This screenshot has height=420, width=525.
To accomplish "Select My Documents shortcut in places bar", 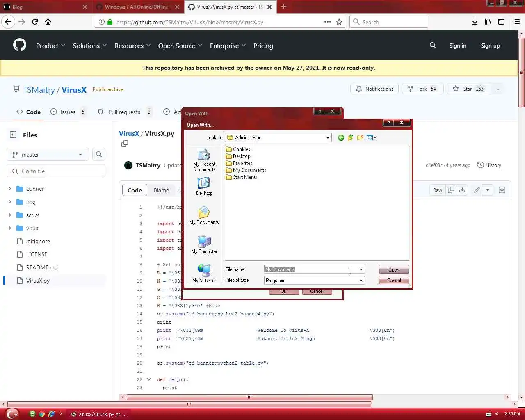I will tap(204, 215).
